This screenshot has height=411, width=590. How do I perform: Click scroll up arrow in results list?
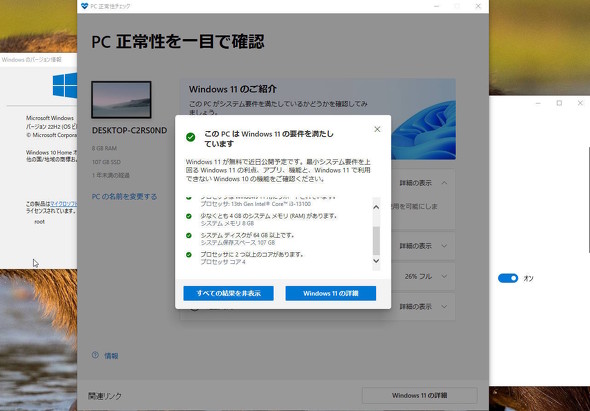click(x=376, y=207)
